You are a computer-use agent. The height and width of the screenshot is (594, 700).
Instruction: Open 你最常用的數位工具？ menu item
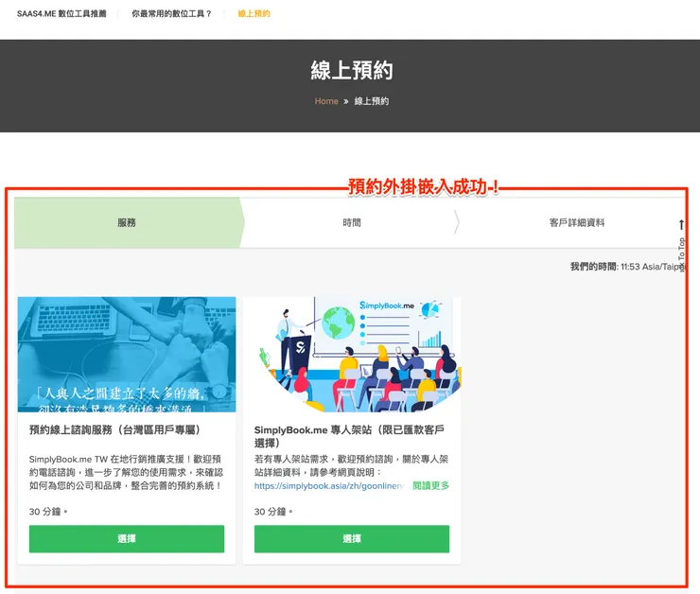point(171,14)
